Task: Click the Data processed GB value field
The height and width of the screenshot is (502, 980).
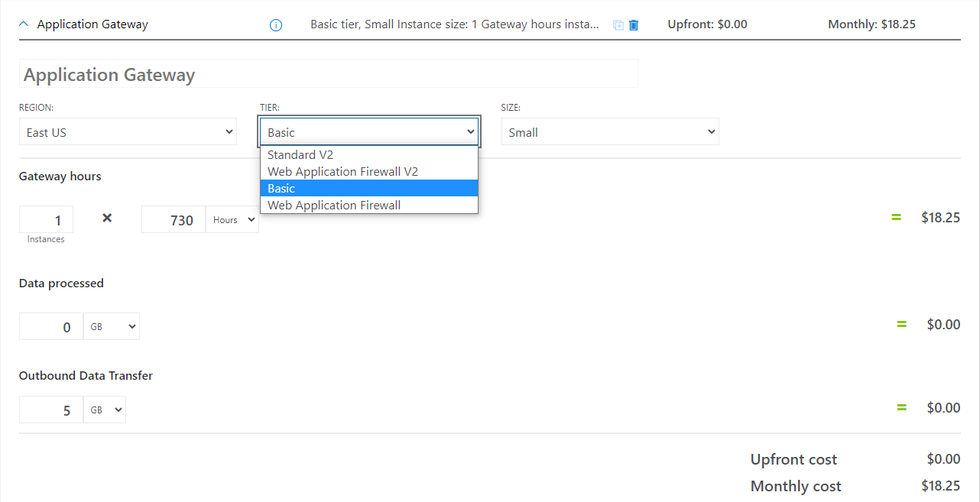Action: coord(51,326)
